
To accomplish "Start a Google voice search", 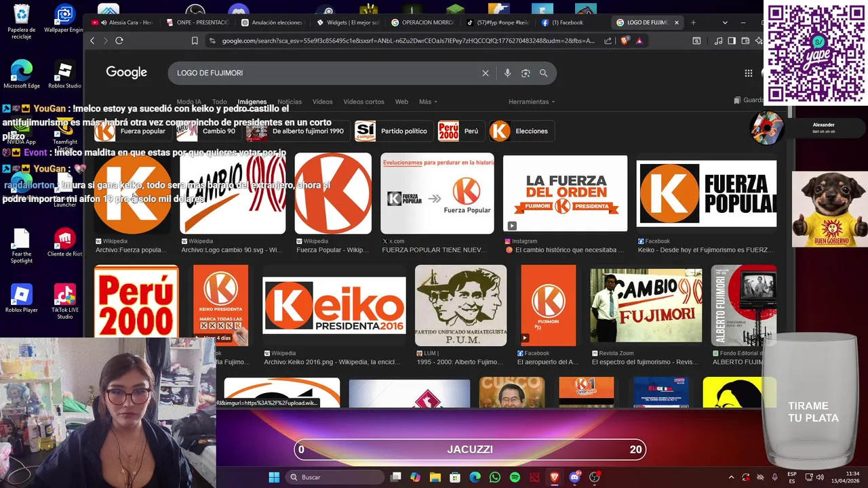I will point(507,73).
